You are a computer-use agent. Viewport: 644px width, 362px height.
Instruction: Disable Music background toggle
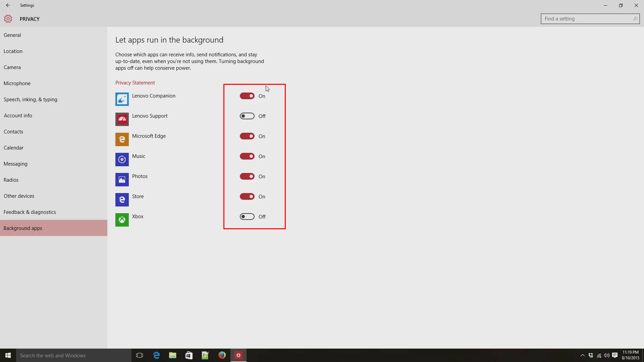click(x=247, y=156)
